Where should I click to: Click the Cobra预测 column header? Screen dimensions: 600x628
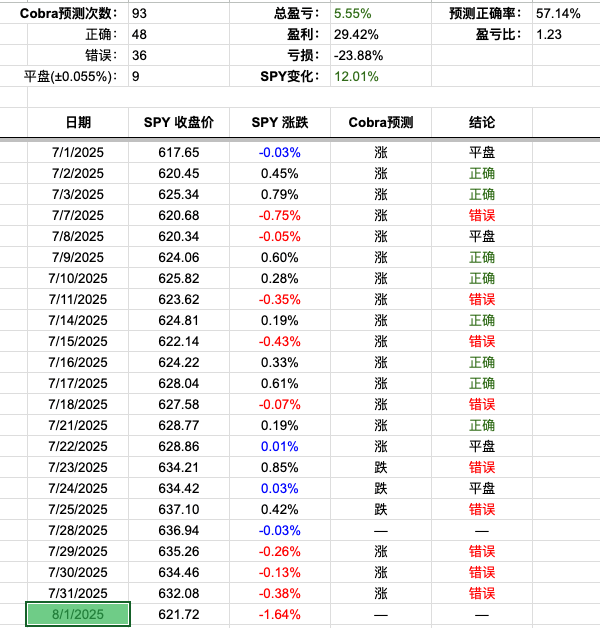point(381,122)
